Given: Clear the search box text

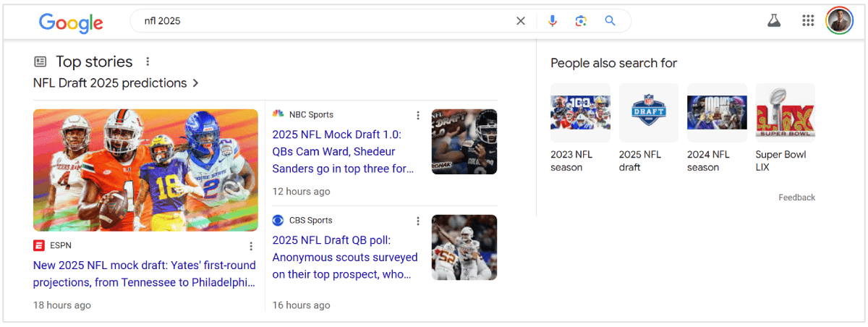Looking at the screenshot, I should (521, 21).
